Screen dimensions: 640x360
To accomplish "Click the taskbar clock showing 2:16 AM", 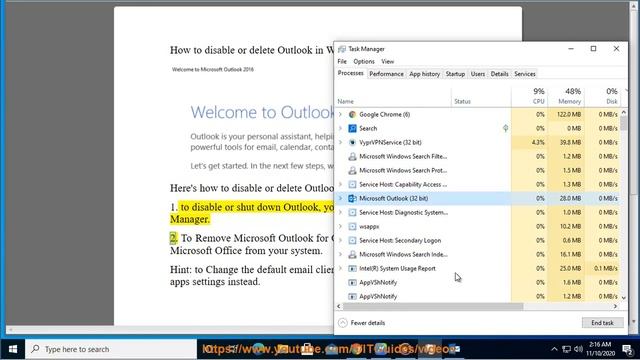I will pyautogui.click(x=600, y=349).
